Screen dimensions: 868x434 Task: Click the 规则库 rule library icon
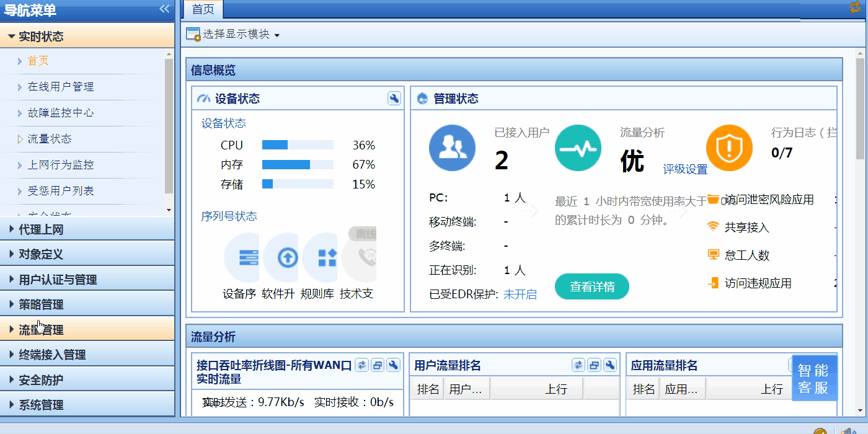coord(320,257)
